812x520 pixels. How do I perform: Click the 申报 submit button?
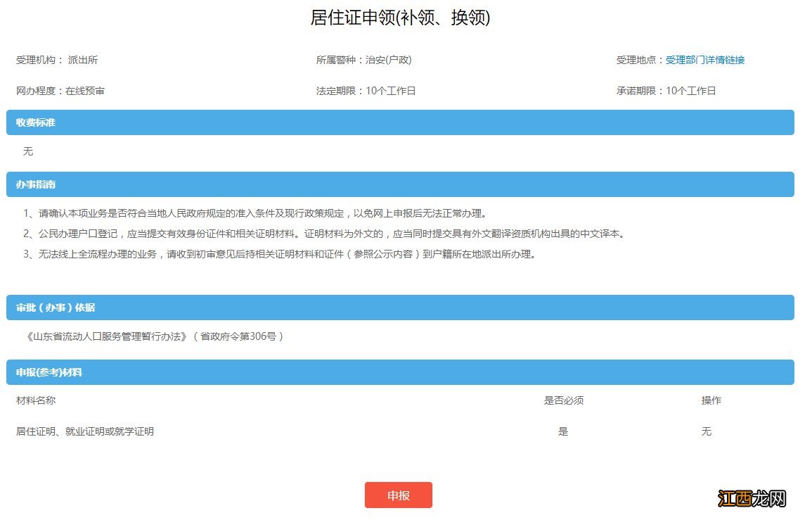point(398,495)
